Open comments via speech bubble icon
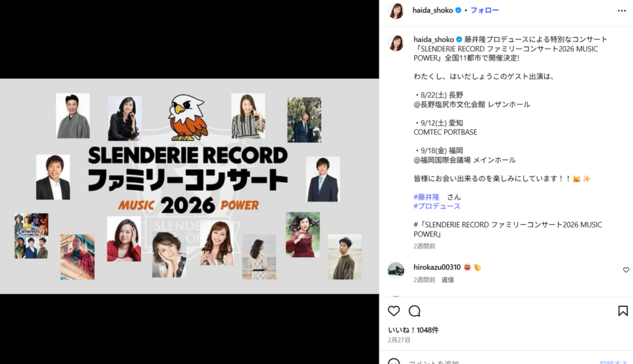The image size is (633, 364). click(415, 311)
